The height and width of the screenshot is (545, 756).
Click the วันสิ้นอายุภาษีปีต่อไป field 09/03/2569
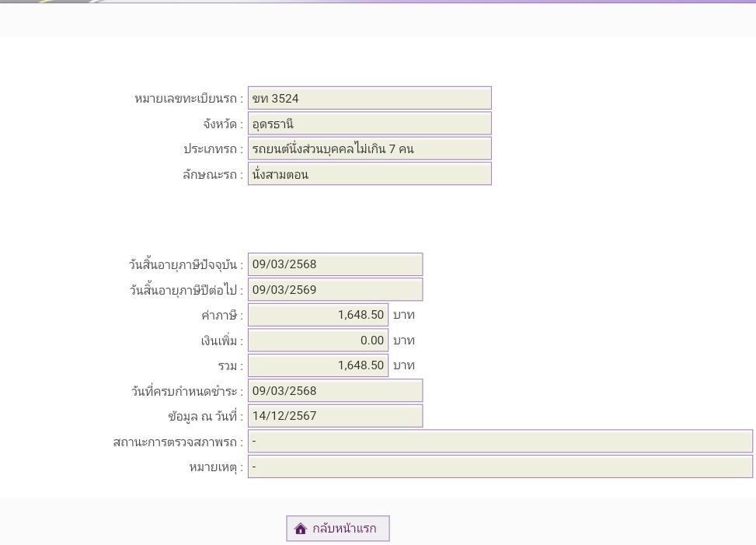point(335,289)
